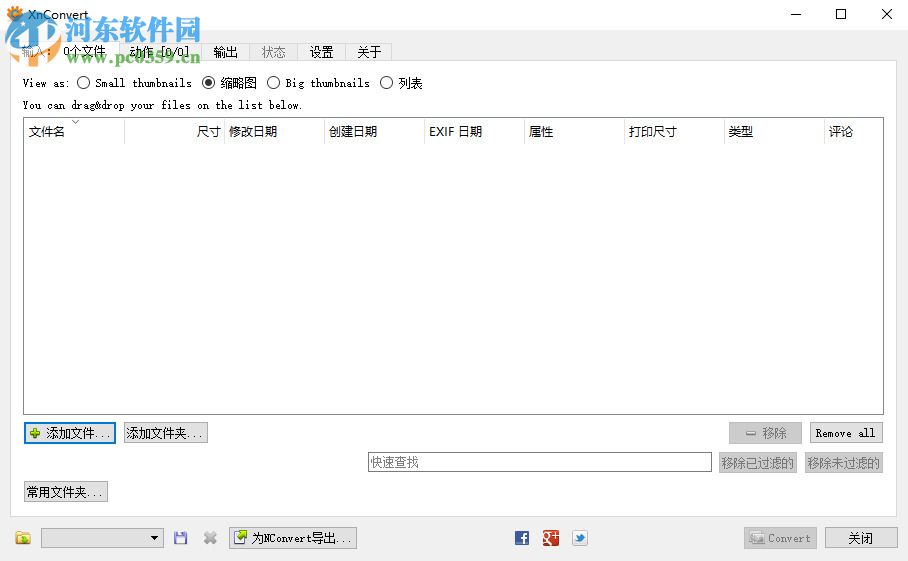Switch to the 动作 [0/0] tab
Viewport: 908px width, 561px height.
pyautogui.click(x=160, y=52)
